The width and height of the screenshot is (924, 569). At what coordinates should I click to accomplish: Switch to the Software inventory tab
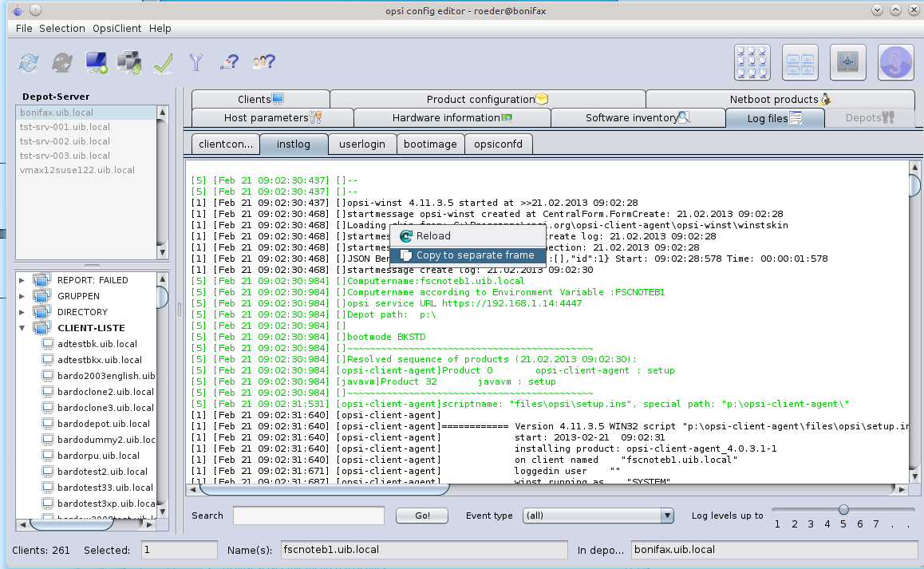tap(638, 118)
